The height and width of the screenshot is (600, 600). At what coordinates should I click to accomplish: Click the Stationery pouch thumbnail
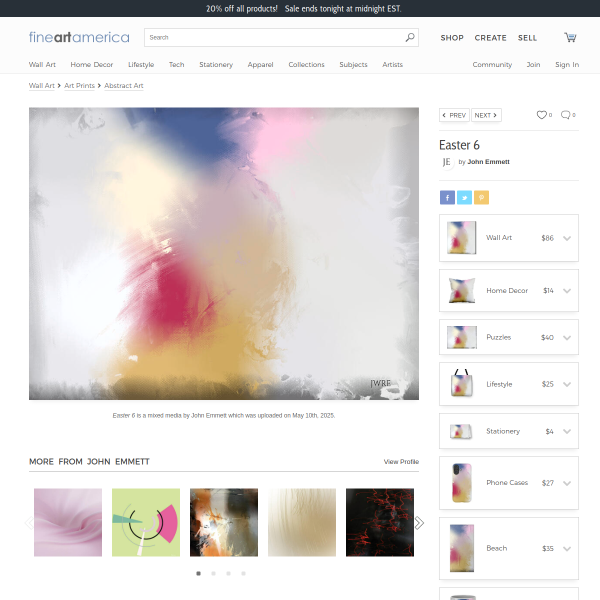(x=461, y=431)
